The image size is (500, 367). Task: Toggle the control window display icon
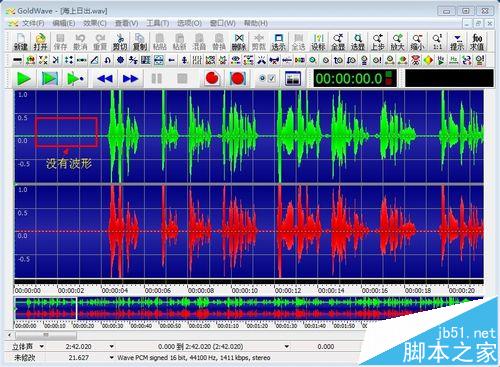(x=293, y=79)
